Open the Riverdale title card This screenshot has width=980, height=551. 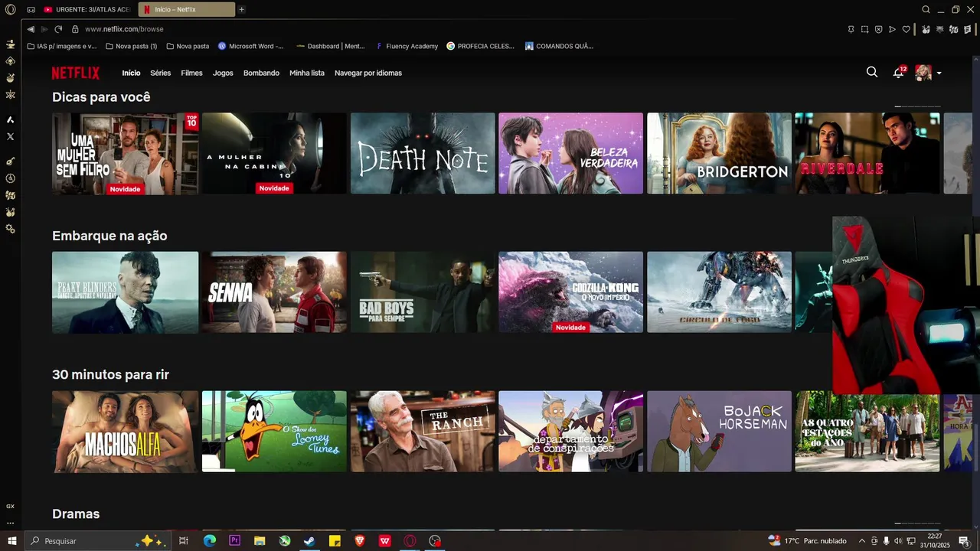867,153
